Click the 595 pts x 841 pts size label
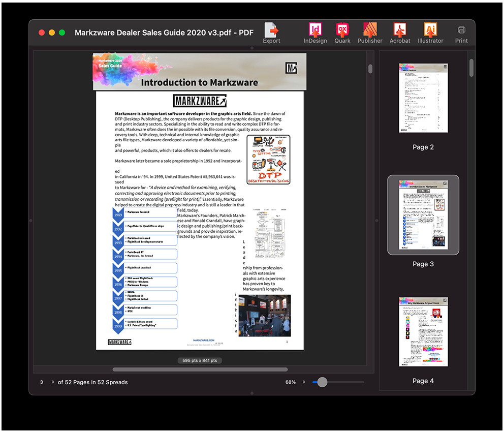The width and height of the screenshot is (504, 433). 200,361
